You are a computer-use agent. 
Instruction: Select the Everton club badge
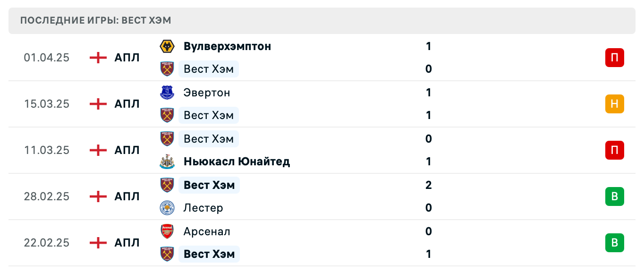coord(167,92)
